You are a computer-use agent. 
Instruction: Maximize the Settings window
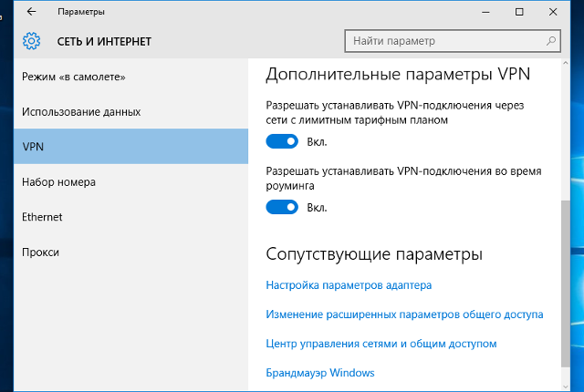click(x=519, y=12)
